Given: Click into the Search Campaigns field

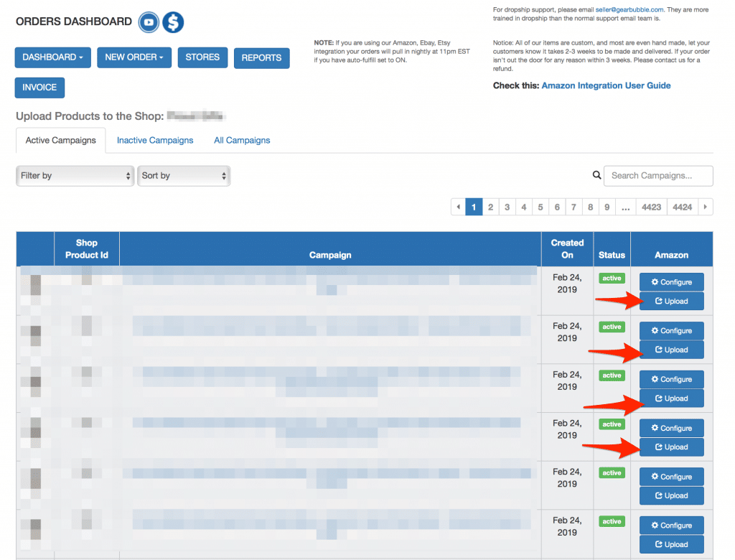Looking at the screenshot, I should 658,176.
